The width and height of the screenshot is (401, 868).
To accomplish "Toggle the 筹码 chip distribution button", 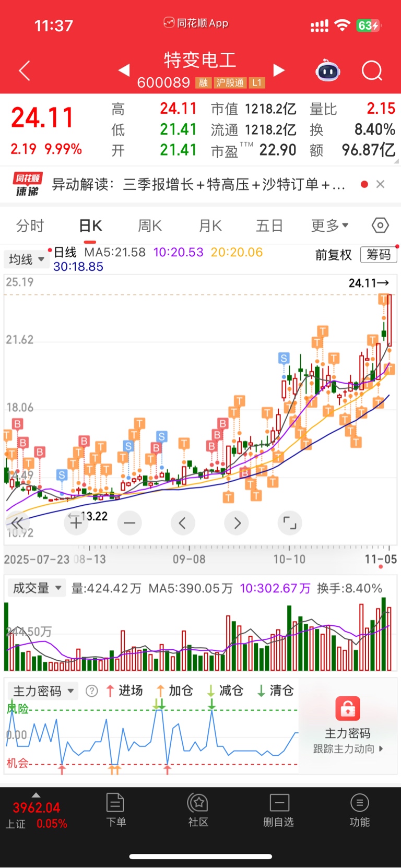I will click(379, 255).
